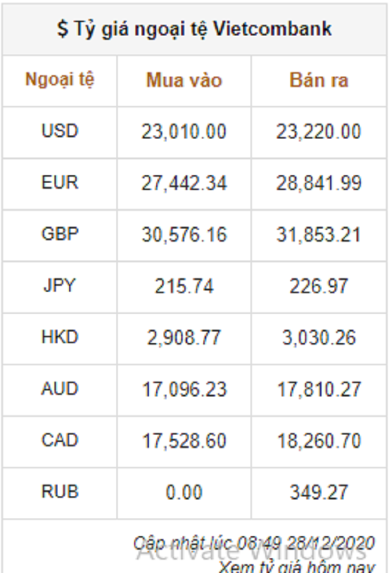Viewport: 392px width, 573px height.
Task: Click USD buy rate 23,010.00
Action: 184,132
